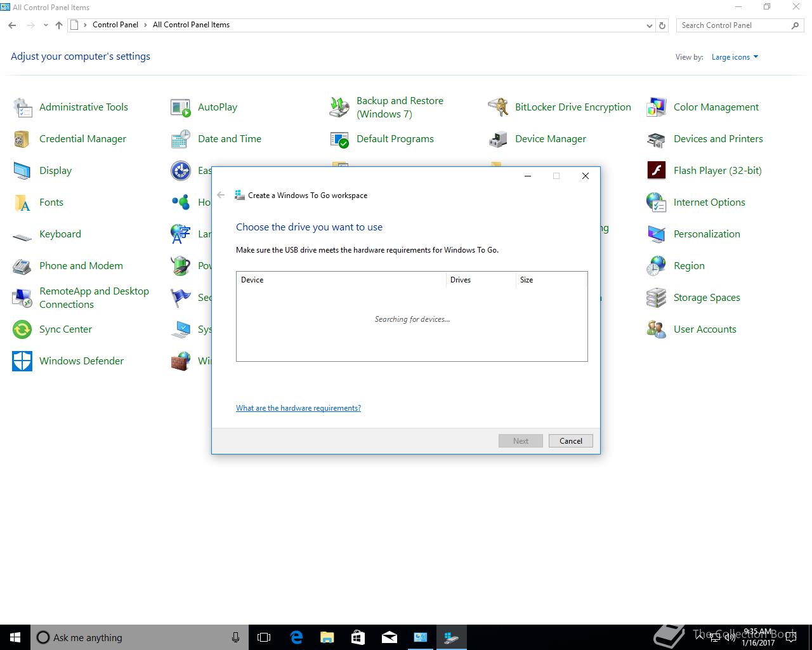Open Sync Center icon
Image resolution: width=812 pixels, height=650 pixels.
pos(22,329)
